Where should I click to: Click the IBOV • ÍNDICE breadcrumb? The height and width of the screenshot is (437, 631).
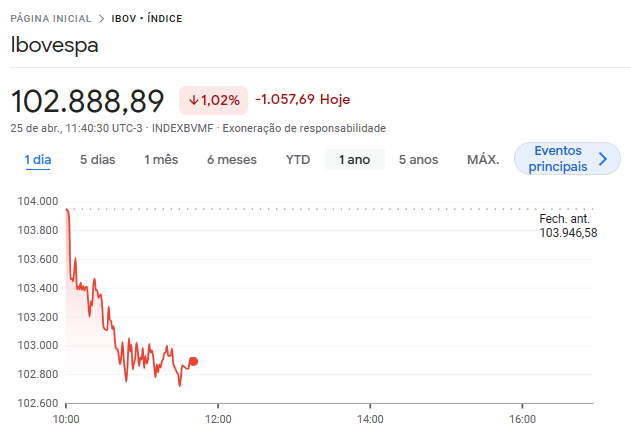(146, 19)
